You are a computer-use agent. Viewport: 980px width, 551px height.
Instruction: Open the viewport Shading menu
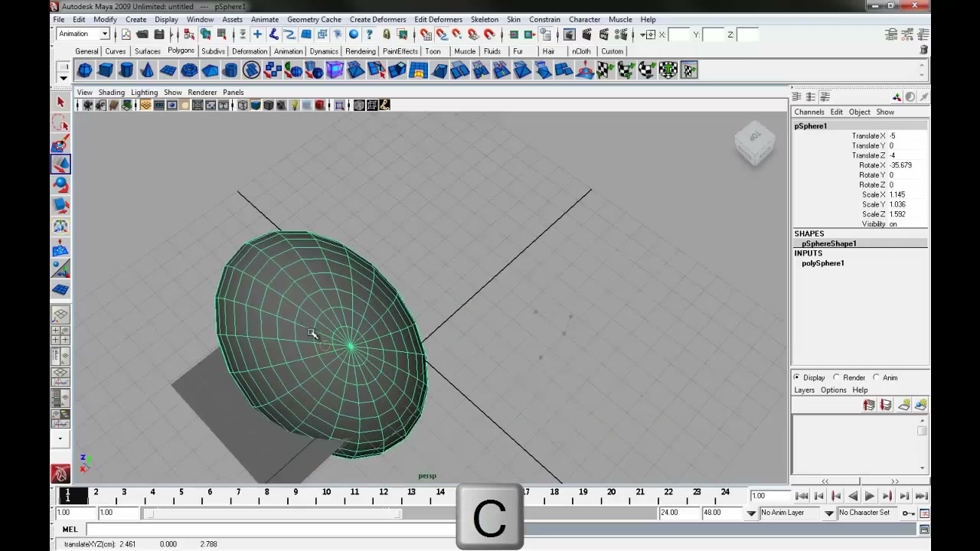[111, 93]
